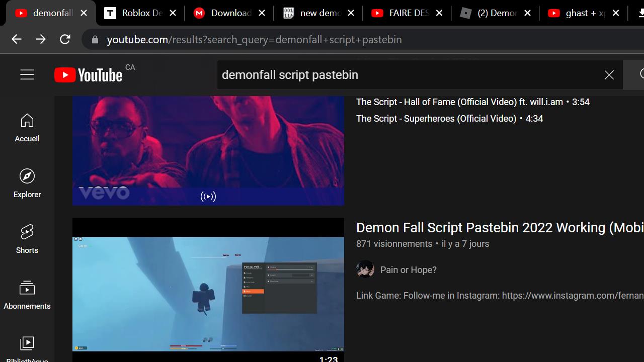This screenshot has height=362, width=644.
Task: Play The Script - Hall of Fame video
Action: click(x=459, y=102)
